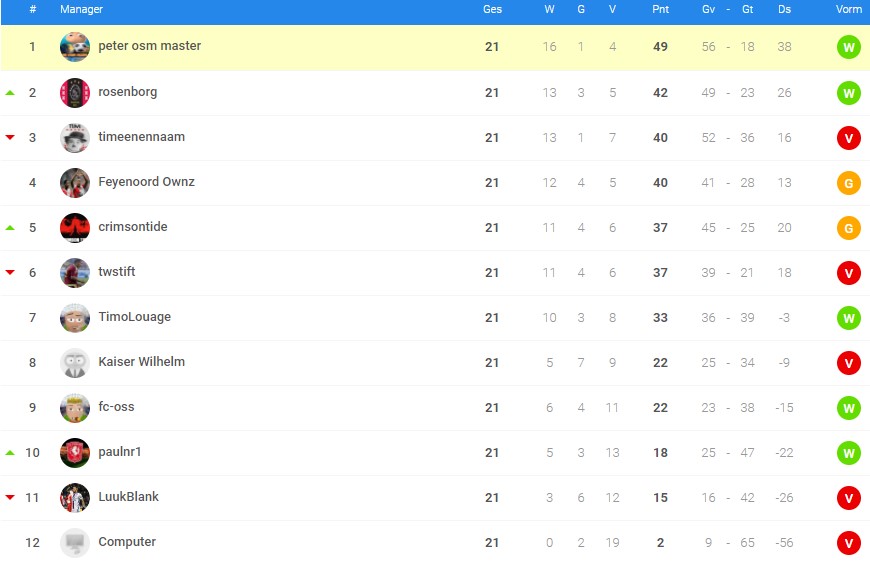870x565 pixels.
Task: Open LuukBlank manager name link
Action: [128, 497]
